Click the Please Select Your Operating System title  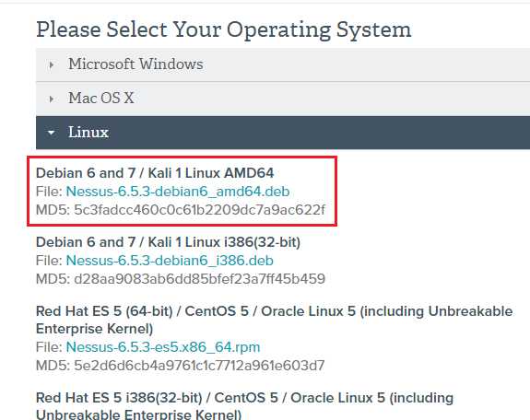pos(224,29)
